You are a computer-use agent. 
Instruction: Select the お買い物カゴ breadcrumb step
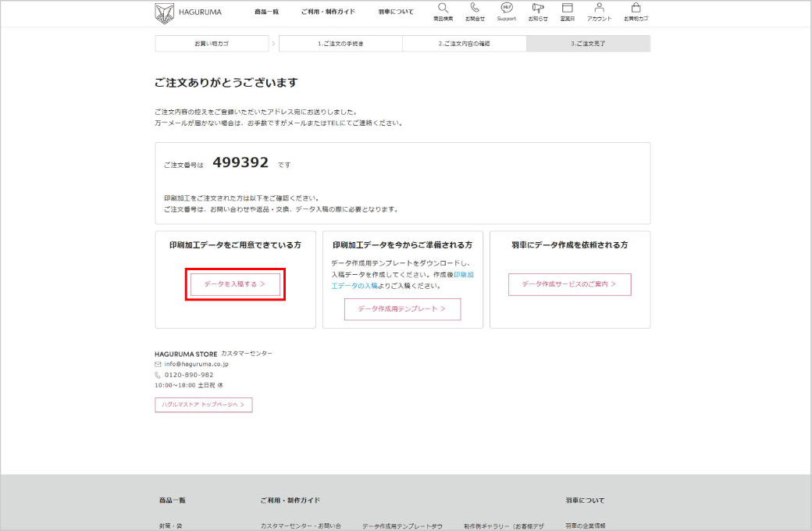pyautogui.click(x=212, y=44)
